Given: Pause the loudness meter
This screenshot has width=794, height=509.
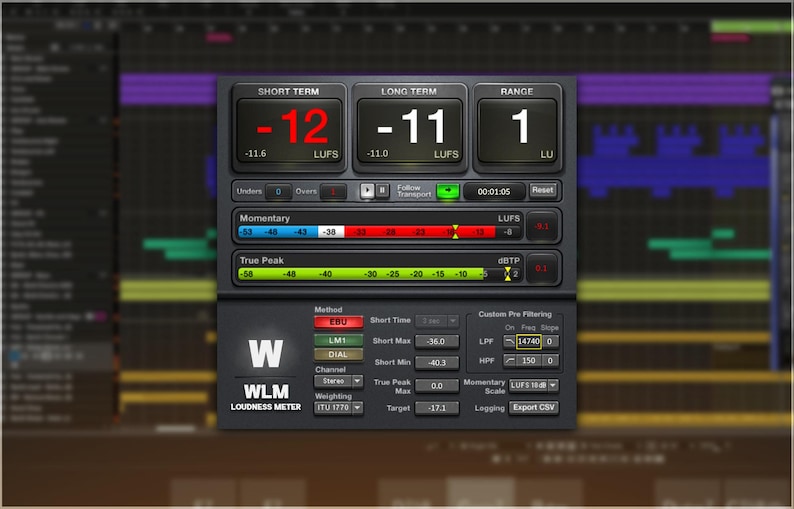Looking at the screenshot, I should tap(382, 191).
